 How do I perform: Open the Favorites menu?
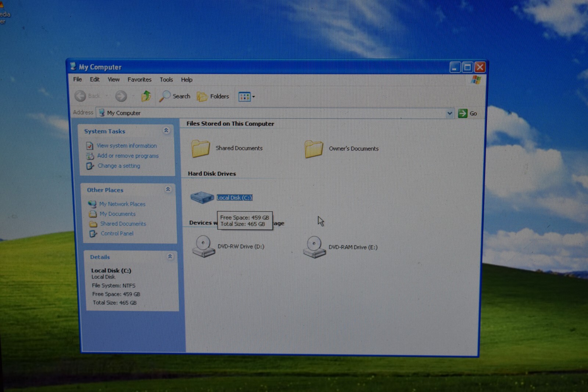[139, 79]
